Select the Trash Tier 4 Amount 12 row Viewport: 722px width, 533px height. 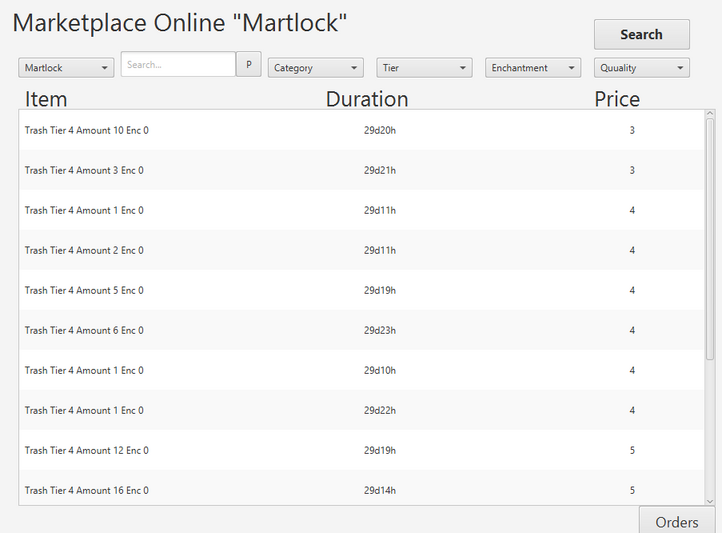pyautogui.click(x=361, y=451)
